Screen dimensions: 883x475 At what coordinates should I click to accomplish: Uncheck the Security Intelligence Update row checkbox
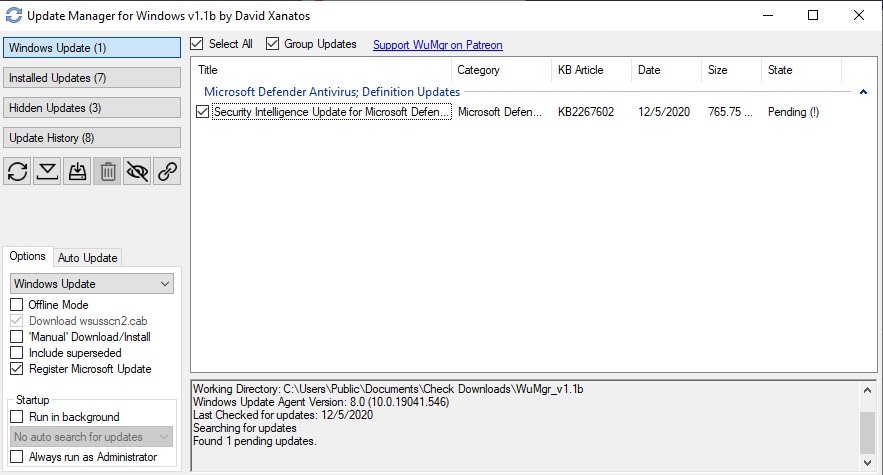pos(202,112)
